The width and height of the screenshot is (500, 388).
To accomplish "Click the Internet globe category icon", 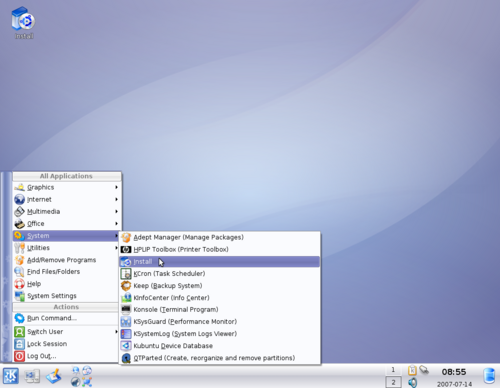I will [19, 199].
